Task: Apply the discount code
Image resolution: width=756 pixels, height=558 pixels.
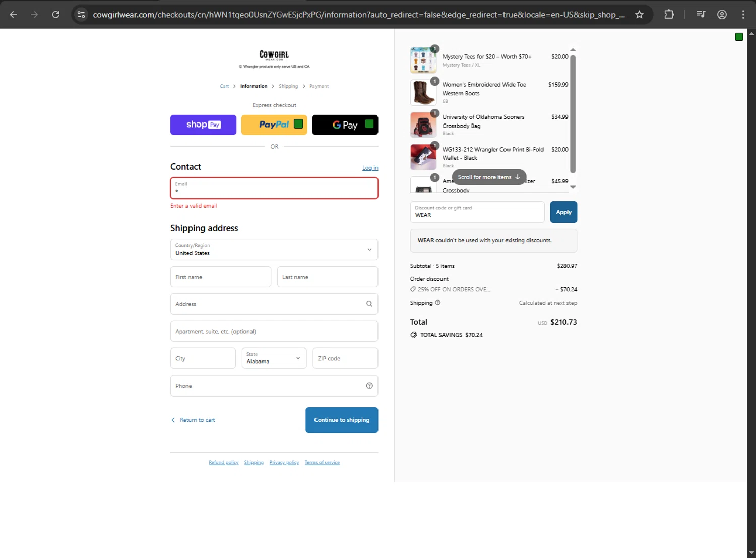Action: point(563,212)
